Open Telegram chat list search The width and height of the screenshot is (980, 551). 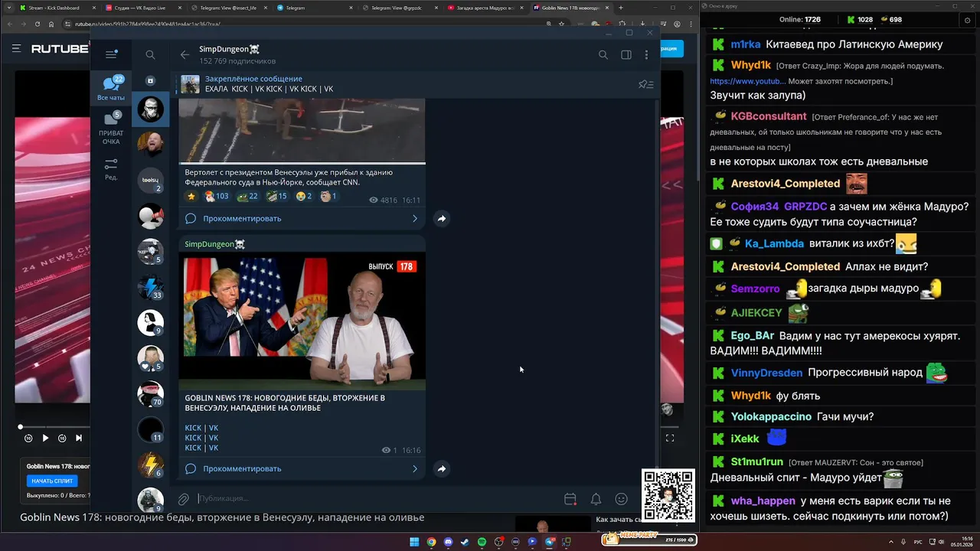coord(150,54)
